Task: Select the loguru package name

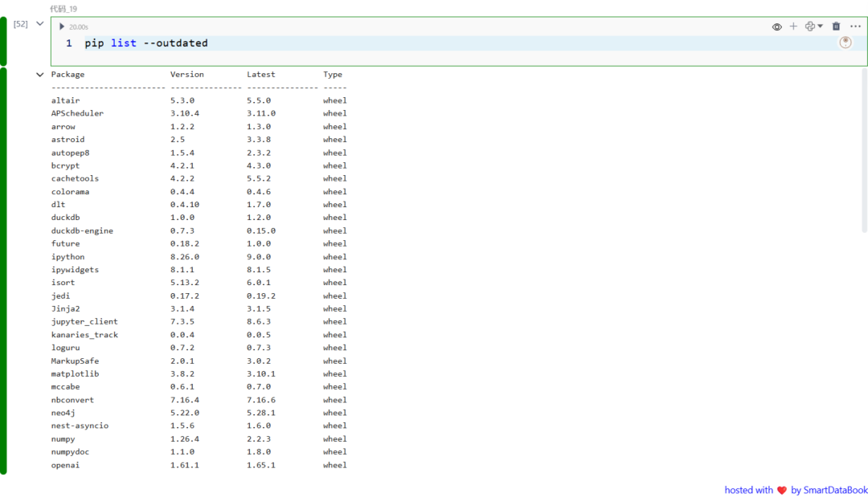Action: click(65, 348)
